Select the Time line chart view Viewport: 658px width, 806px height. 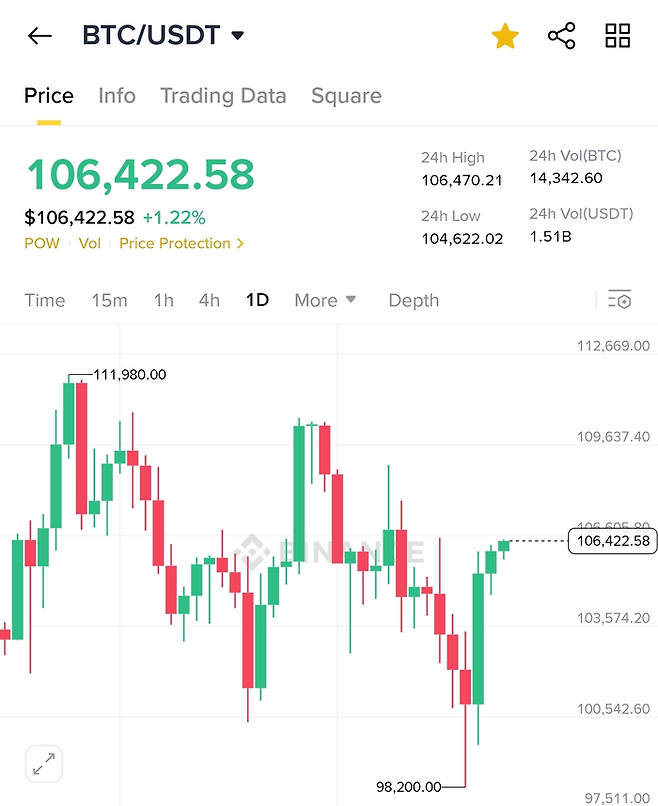pos(45,300)
